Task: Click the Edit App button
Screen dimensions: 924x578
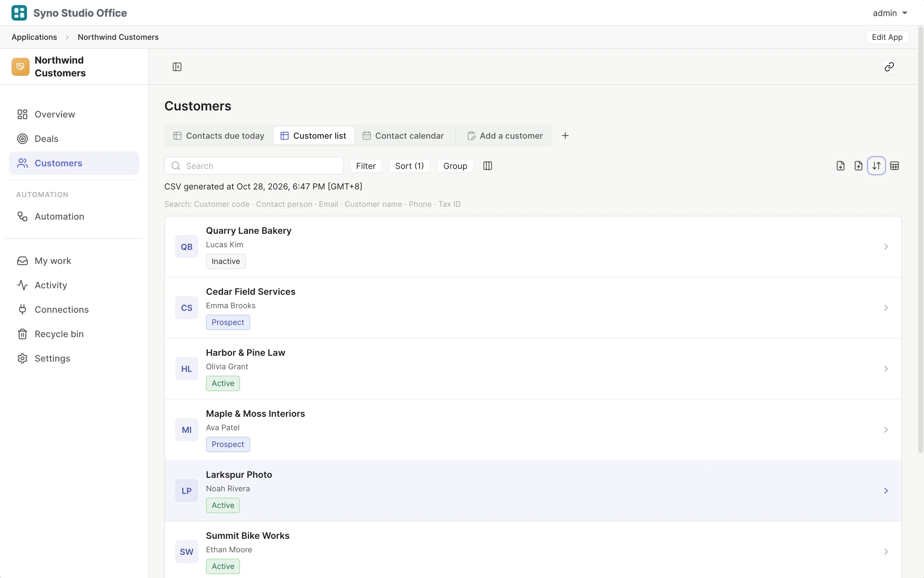Action: point(887,37)
